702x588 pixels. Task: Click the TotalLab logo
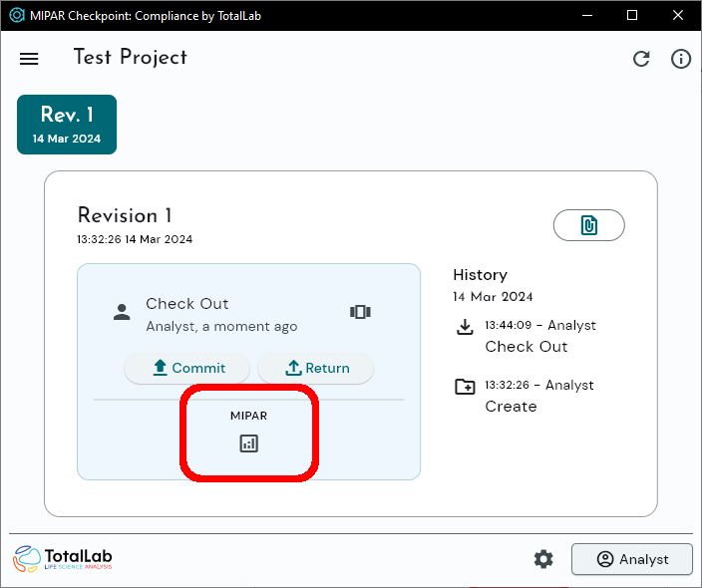click(x=62, y=558)
